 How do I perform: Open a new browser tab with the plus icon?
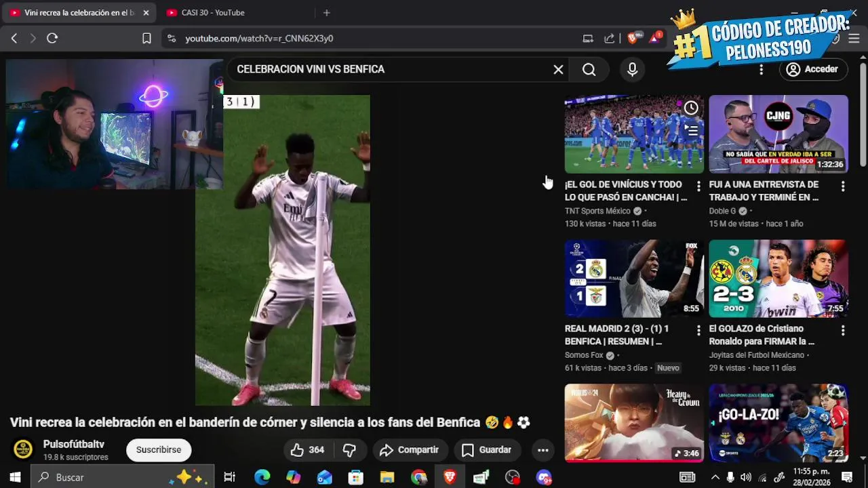click(326, 13)
